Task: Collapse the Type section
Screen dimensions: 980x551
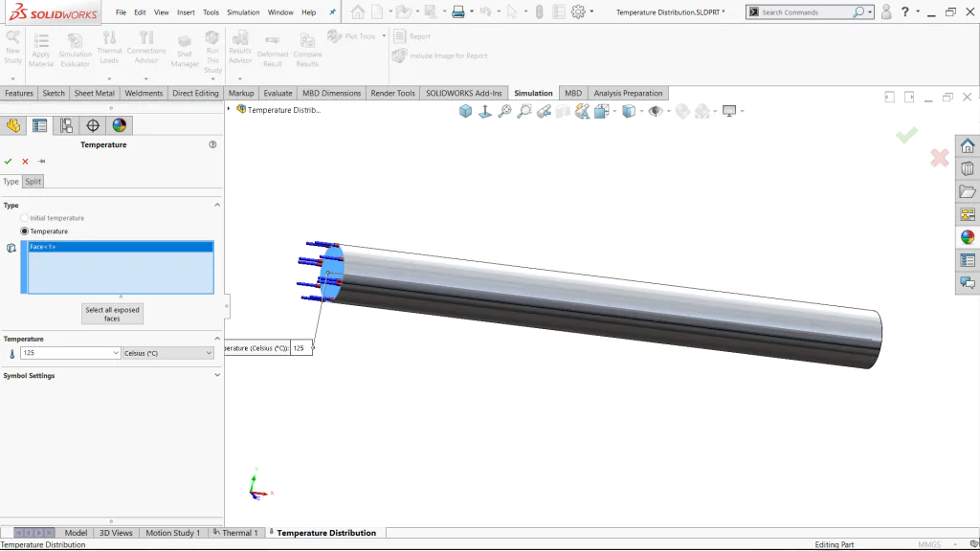Action: 217,205
